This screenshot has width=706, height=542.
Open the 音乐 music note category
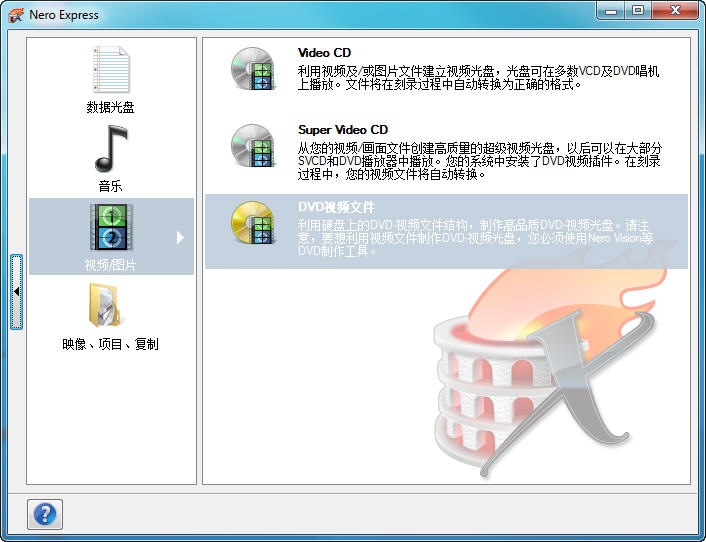pos(111,149)
